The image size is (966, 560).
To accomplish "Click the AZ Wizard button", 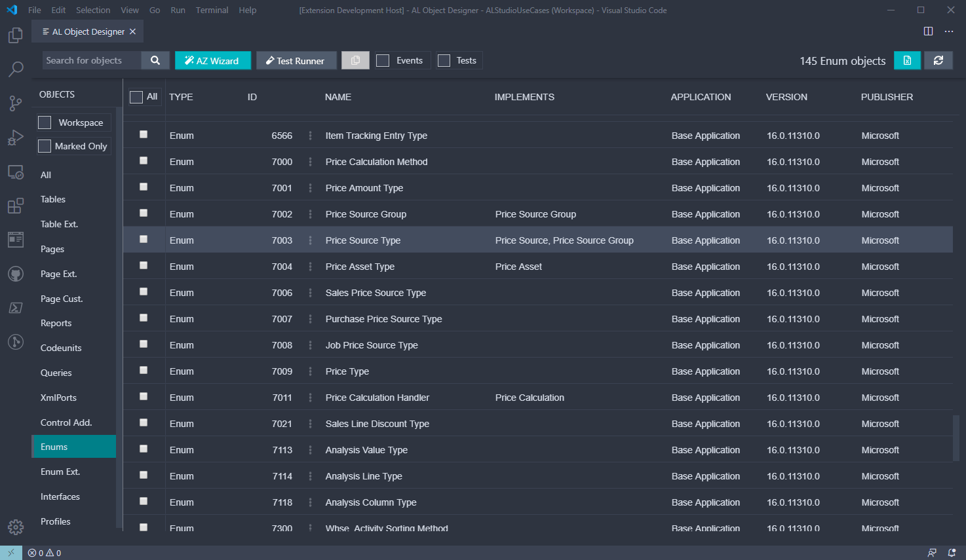I will point(213,60).
